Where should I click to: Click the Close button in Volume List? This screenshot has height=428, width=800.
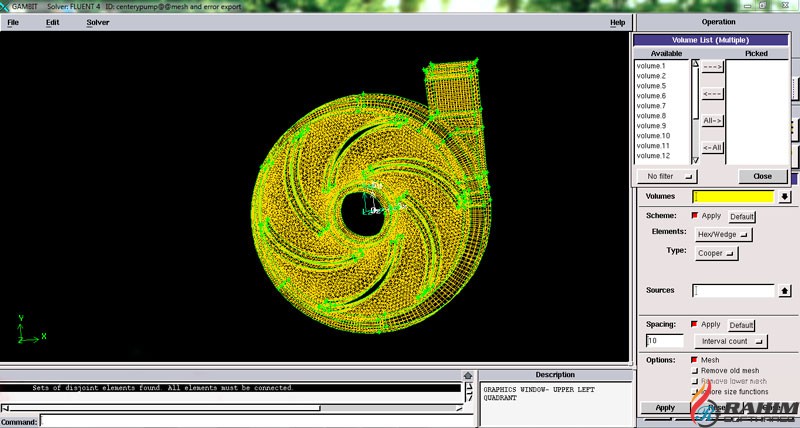[762, 176]
